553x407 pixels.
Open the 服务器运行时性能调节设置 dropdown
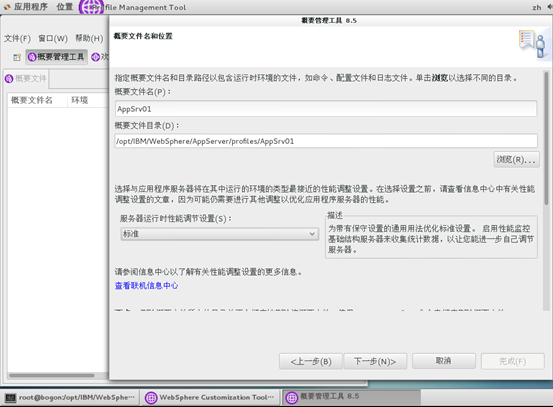[x=219, y=234]
